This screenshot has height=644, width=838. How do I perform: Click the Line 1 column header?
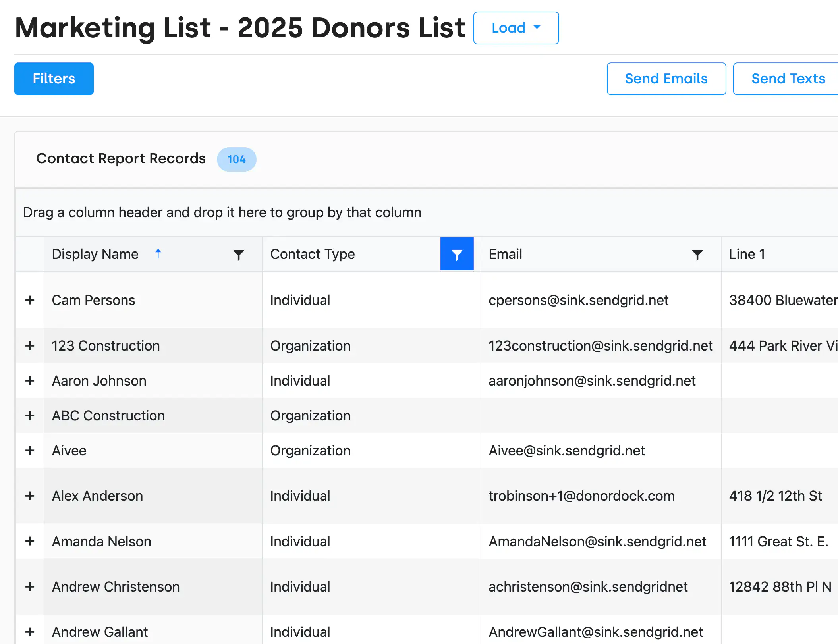click(x=747, y=254)
